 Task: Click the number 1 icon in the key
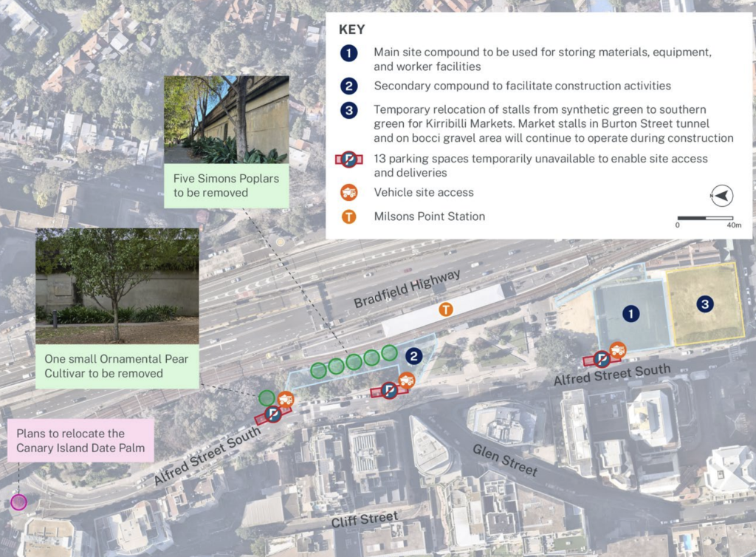pos(348,53)
